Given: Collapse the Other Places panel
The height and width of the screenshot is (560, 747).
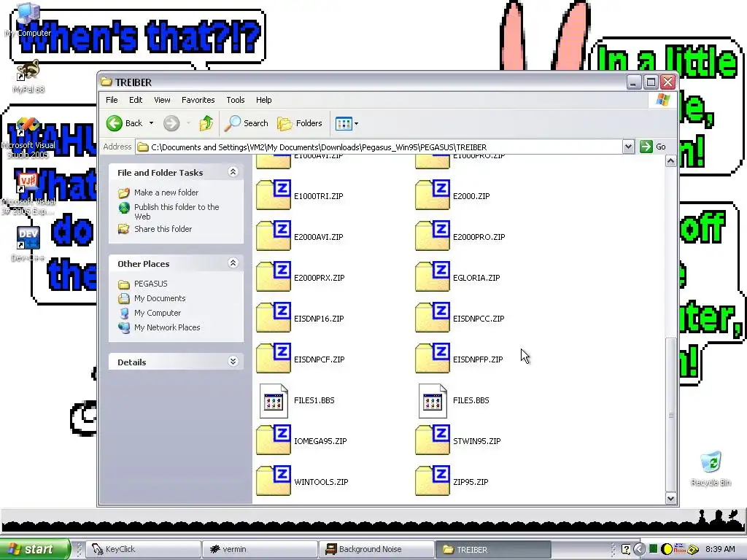Looking at the screenshot, I should 233,262.
